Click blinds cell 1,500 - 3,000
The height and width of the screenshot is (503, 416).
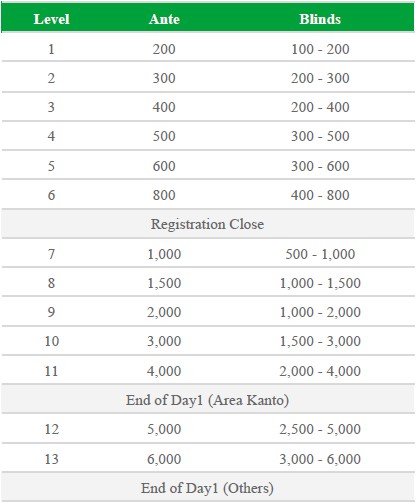pos(320,341)
